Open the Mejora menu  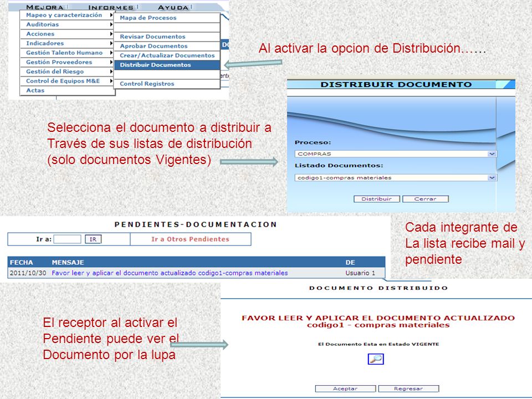pyautogui.click(x=44, y=7)
